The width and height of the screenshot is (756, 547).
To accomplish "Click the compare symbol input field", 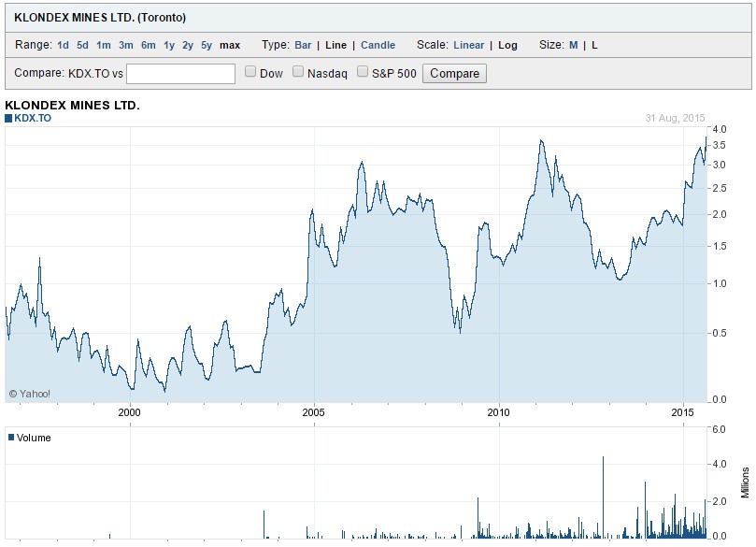I will coord(180,74).
